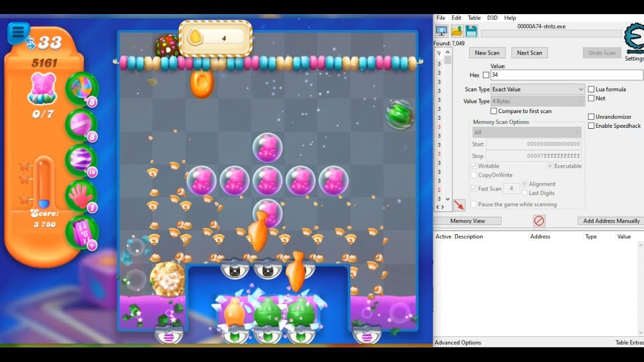Check the CopyOnWrite option
The image size is (644, 362).
(473, 175)
